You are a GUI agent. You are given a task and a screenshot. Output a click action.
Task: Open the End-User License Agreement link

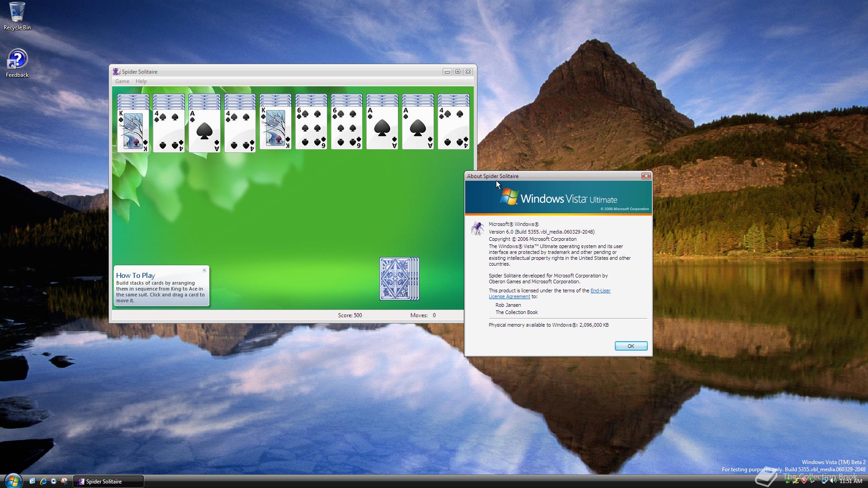coord(600,291)
